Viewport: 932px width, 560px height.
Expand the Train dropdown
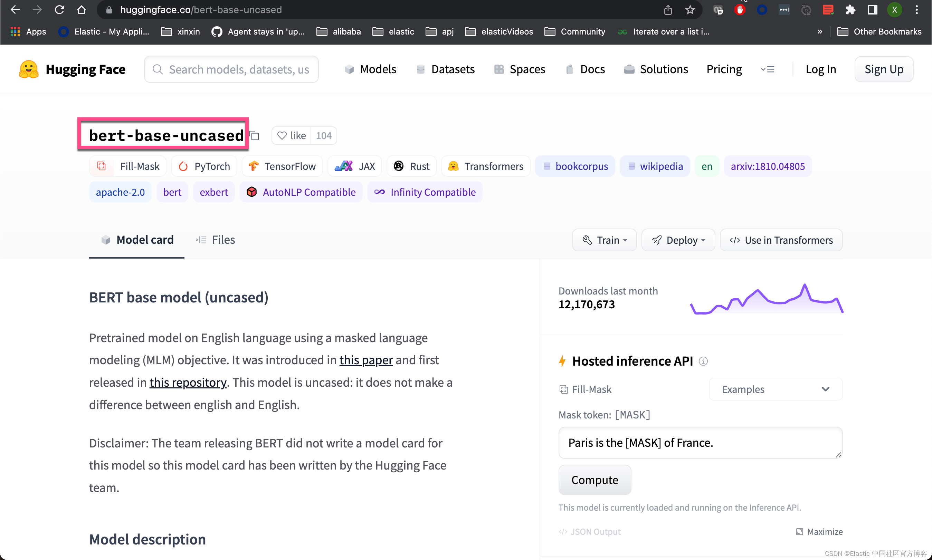click(604, 240)
